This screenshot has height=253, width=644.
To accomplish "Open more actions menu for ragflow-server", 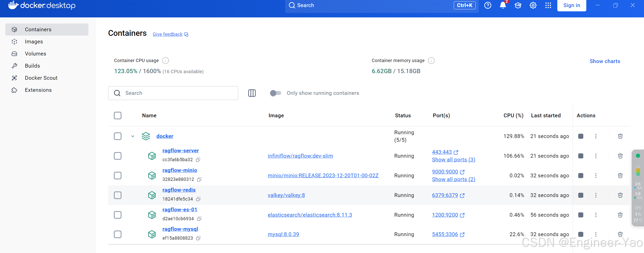I will point(596,156).
